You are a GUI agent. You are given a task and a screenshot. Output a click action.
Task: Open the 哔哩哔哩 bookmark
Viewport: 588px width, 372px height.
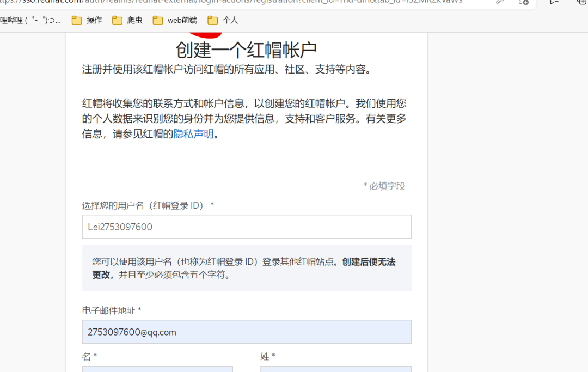coord(30,20)
